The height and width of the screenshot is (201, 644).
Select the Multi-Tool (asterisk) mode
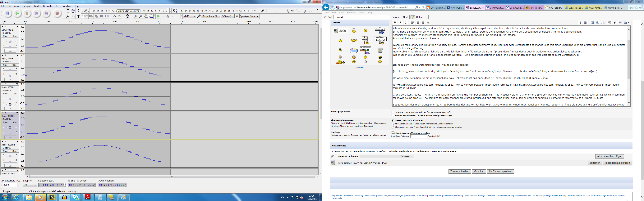coord(78,16)
